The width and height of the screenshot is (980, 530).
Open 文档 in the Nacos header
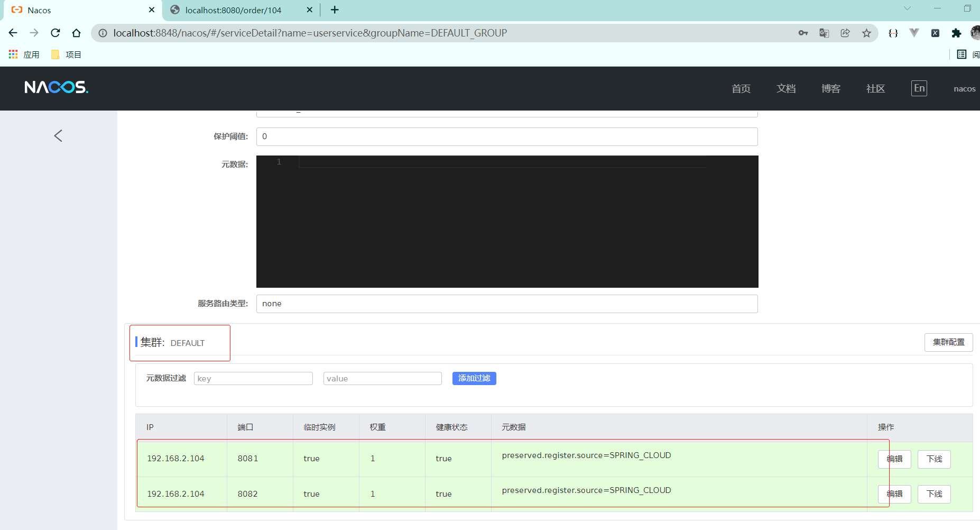(x=786, y=88)
